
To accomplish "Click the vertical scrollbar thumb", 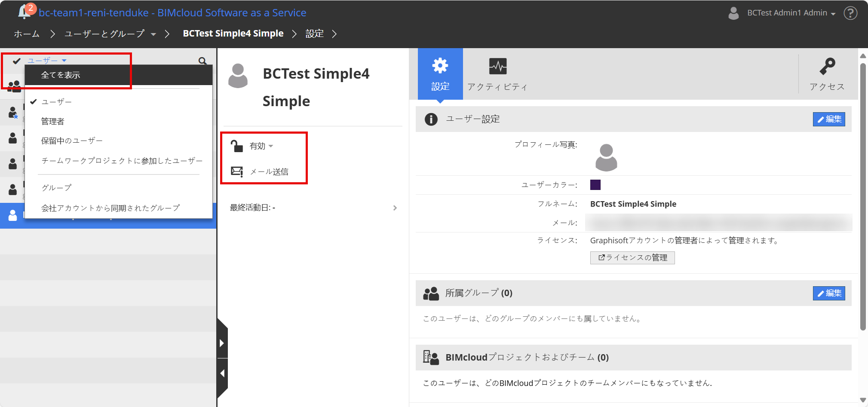I will [x=863, y=197].
